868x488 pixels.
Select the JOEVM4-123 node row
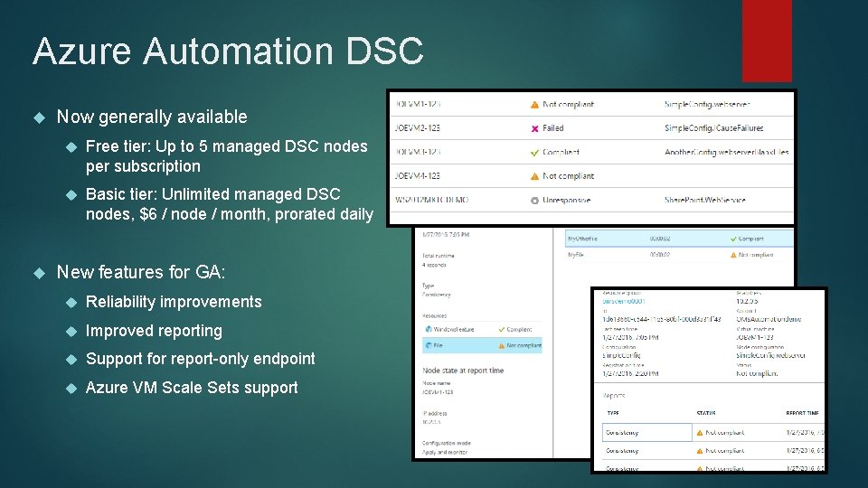click(x=591, y=176)
